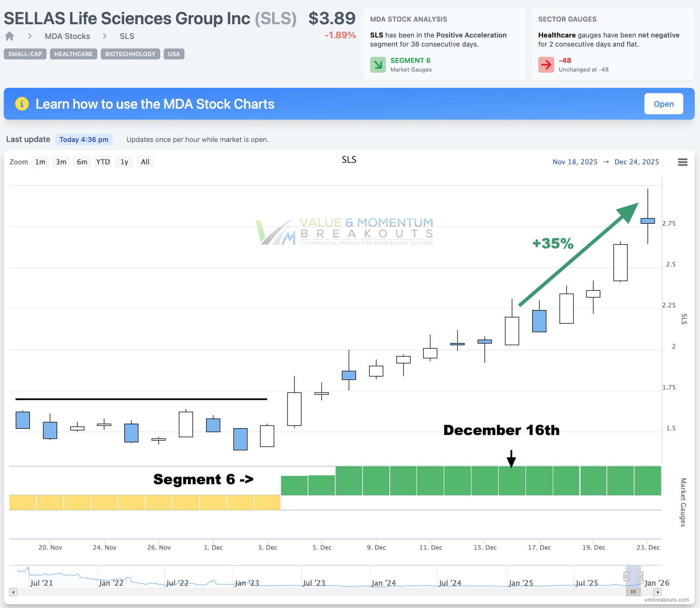Image resolution: width=700 pixels, height=608 pixels.
Task: Click the left arrow on the navigator scrollbar
Action: click(x=12, y=592)
